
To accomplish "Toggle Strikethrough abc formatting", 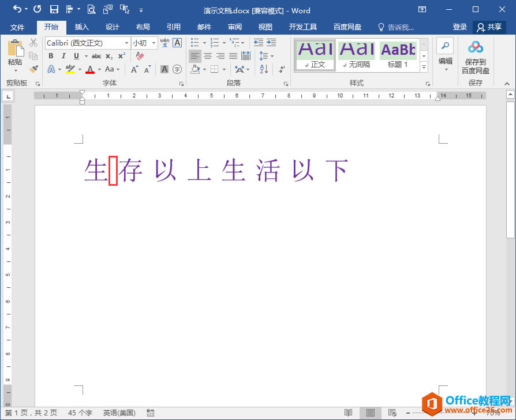I will (96, 56).
